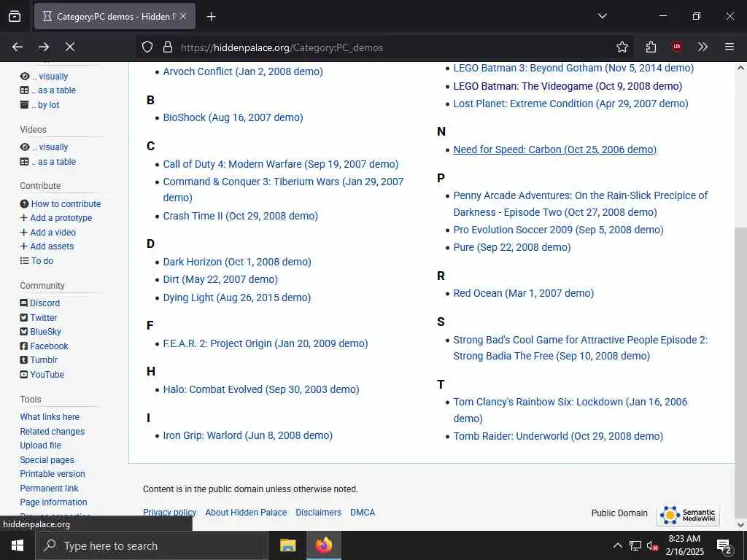Open Related changes tool
The image size is (747, 560).
[x=52, y=432]
